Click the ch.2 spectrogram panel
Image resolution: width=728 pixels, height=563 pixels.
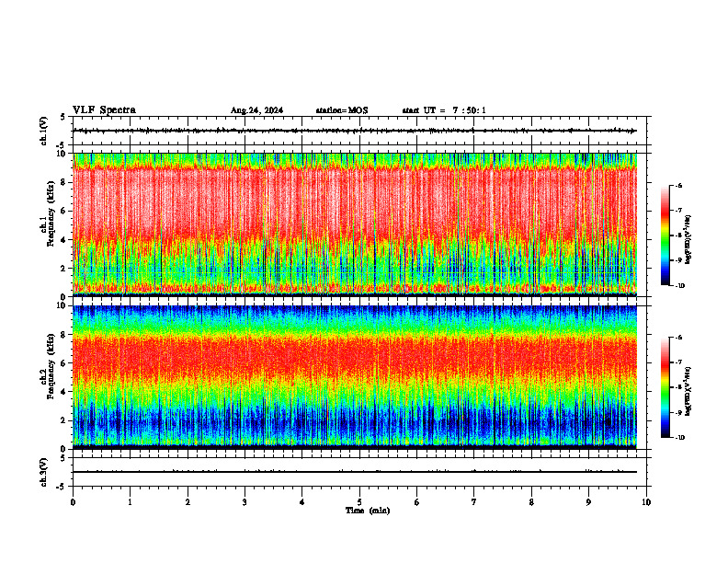[x=355, y=377]
